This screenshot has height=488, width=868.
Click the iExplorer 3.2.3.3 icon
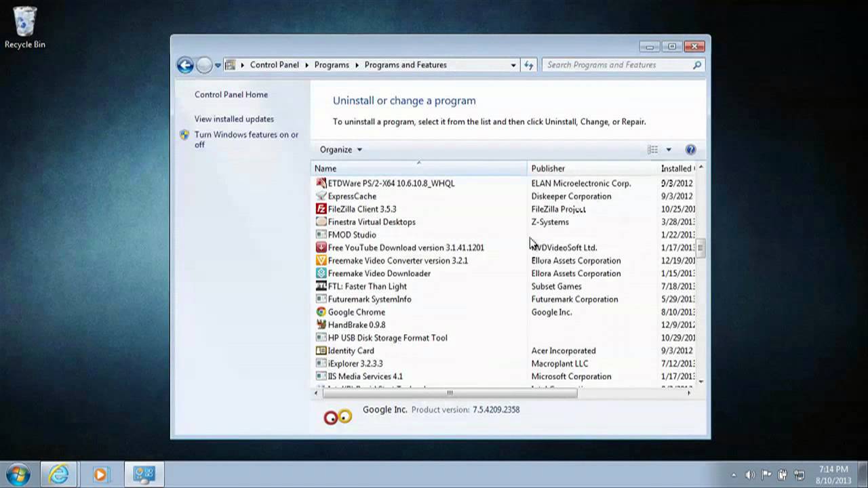(321, 363)
